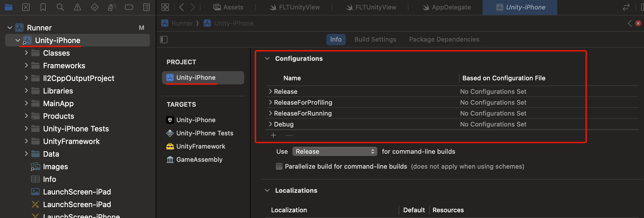
Task: Click Debug's No Configurations Set value
Action: (x=493, y=124)
